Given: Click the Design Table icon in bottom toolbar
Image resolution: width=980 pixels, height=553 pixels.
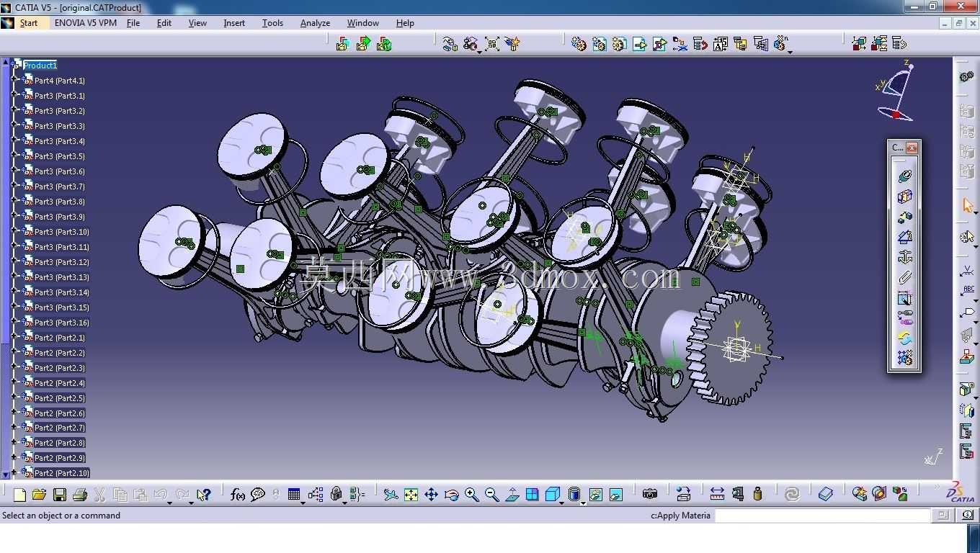Looking at the screenshot, I should click(293, 495).
